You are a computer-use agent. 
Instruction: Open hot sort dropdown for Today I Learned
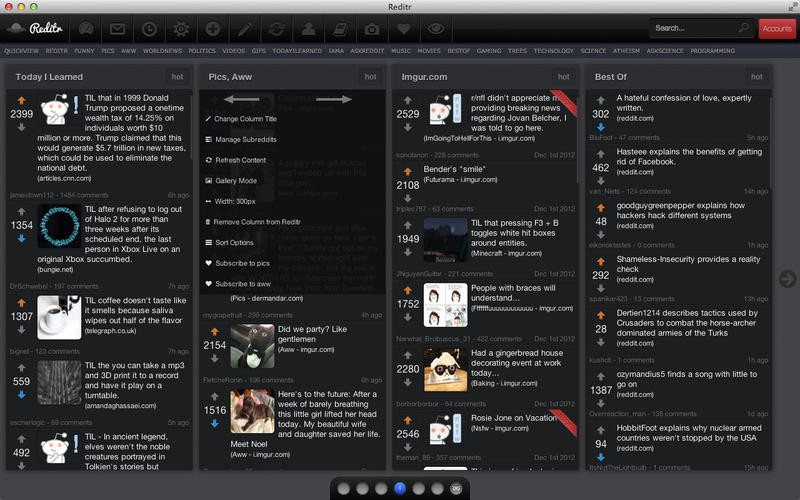point(178,77)
